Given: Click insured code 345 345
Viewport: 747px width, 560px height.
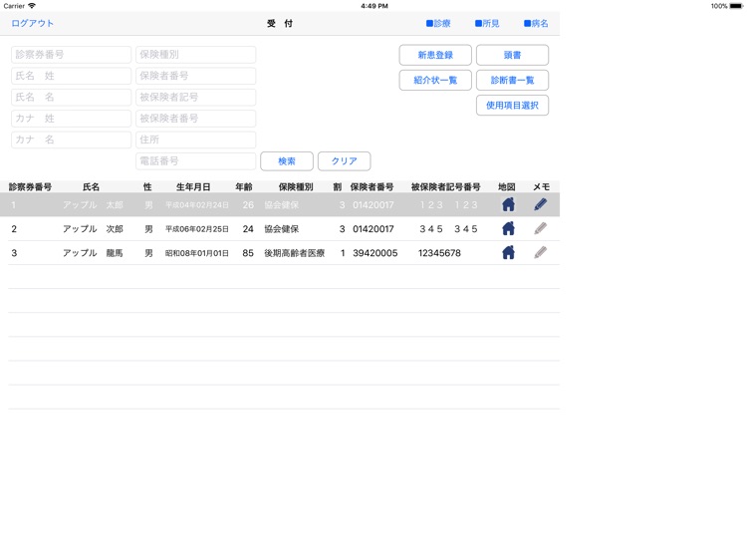Looking at the screenshot, I should [x=448, y=229].
